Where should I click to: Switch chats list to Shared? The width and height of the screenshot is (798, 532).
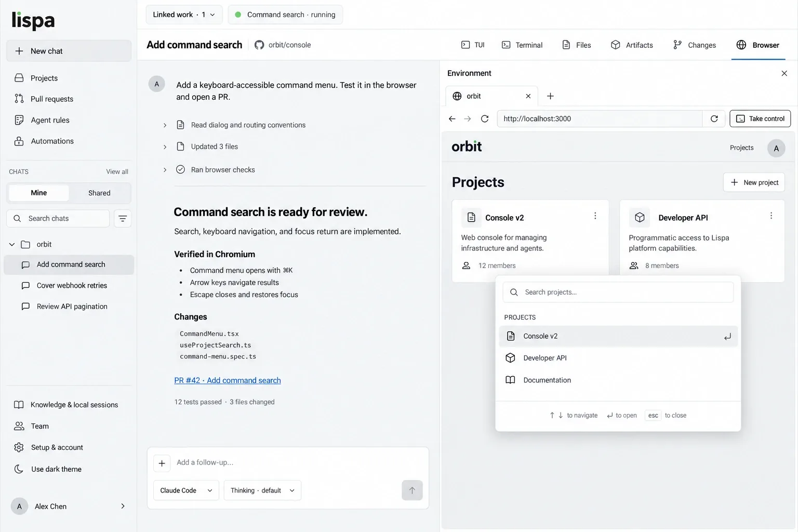coord(99,193)
